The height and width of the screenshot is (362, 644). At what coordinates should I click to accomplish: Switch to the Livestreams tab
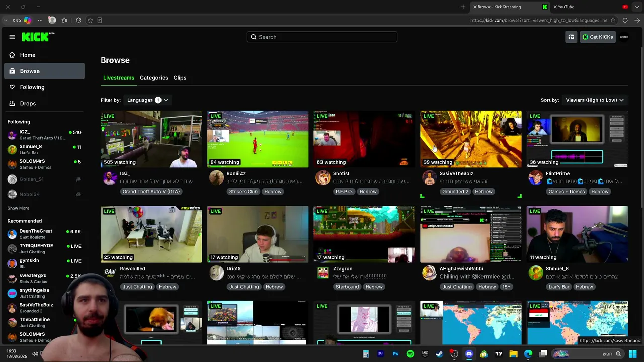pos(119,78)
